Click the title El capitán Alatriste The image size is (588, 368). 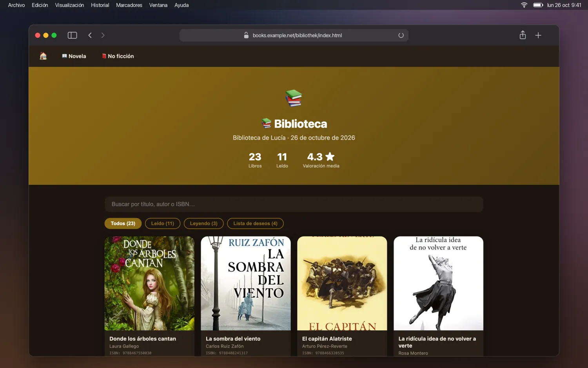(327, 339)
